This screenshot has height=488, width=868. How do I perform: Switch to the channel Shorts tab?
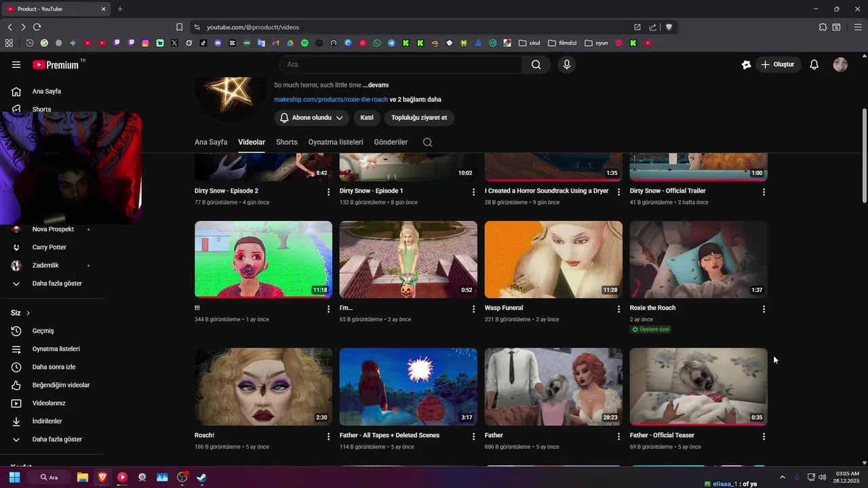287,142
